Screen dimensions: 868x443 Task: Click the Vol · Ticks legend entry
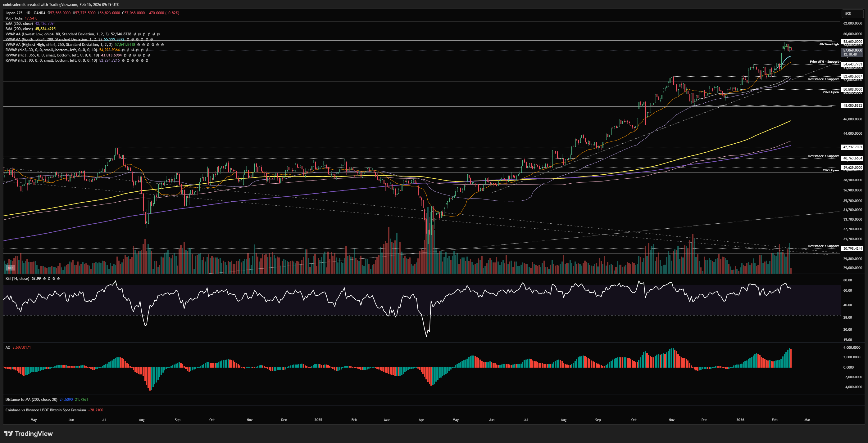pyautogui.click(x=14, y=18)
